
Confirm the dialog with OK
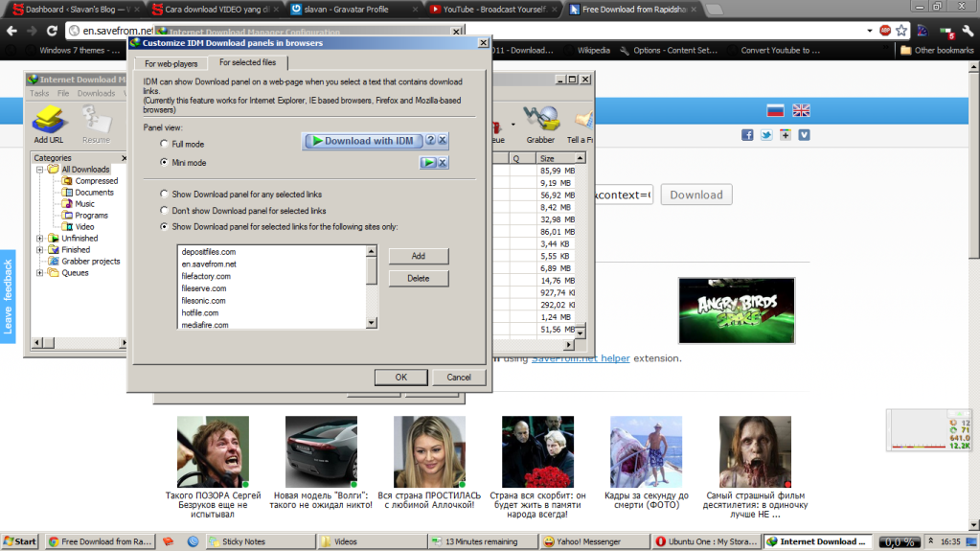pos(401,378)
